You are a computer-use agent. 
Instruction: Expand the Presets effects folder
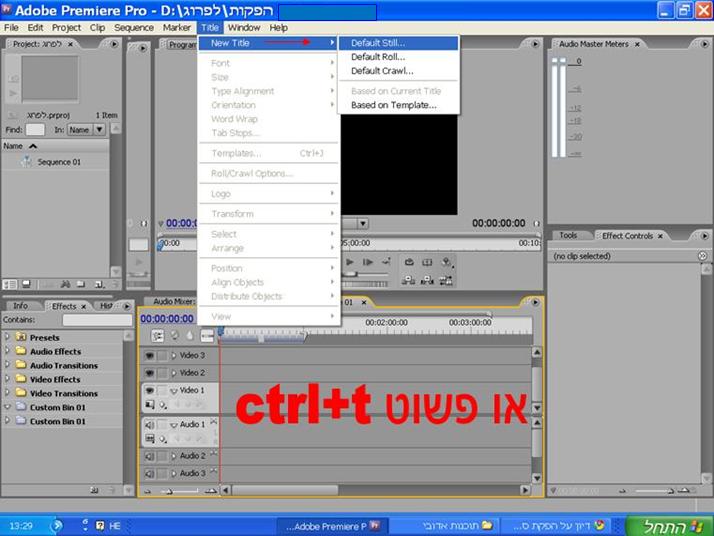point(7,337)
